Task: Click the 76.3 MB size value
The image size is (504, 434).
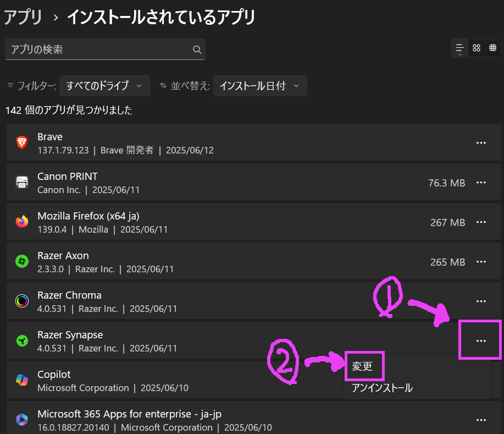Action: (446, 183)
